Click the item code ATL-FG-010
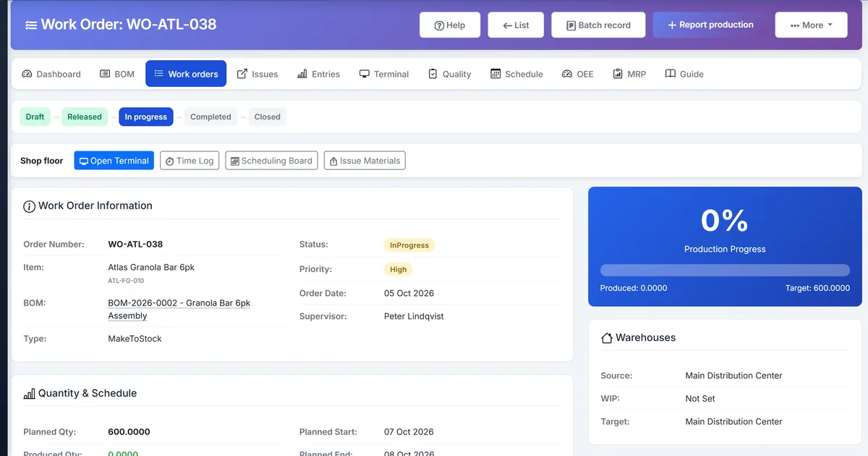Screen dimensions: 868x456 [x=126, y=281]
